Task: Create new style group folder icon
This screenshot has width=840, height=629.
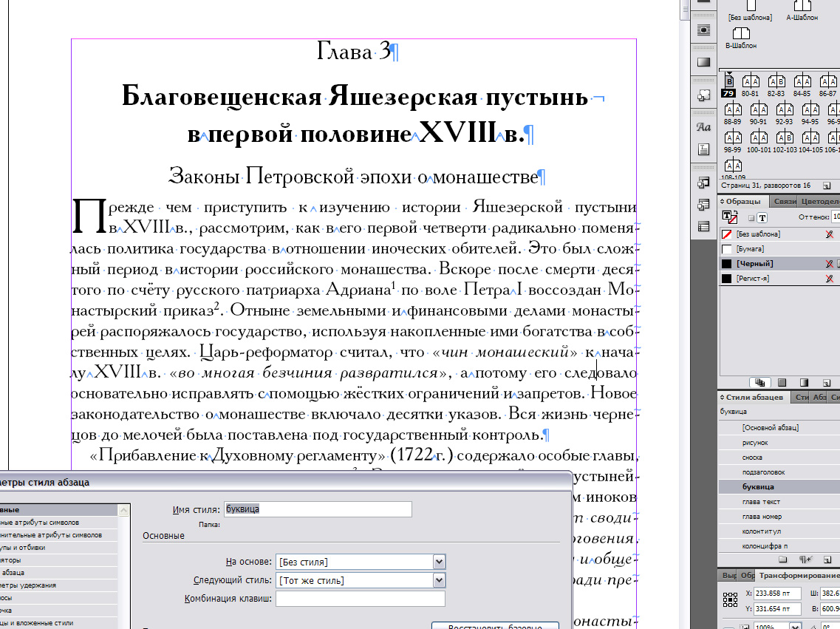Action: click(x=782, y=560)
